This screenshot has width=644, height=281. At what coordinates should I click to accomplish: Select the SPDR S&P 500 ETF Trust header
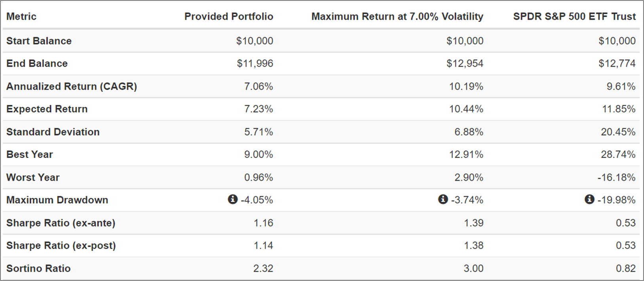[x=574, y=17]
